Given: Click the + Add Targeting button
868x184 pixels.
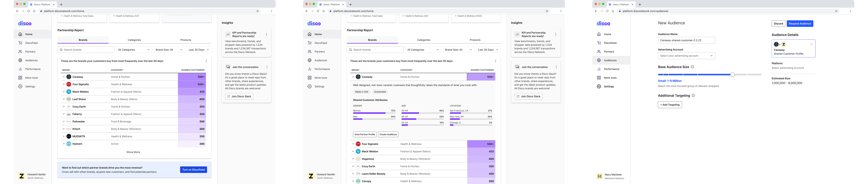Looking at the screenshot, I should (670, 105).
